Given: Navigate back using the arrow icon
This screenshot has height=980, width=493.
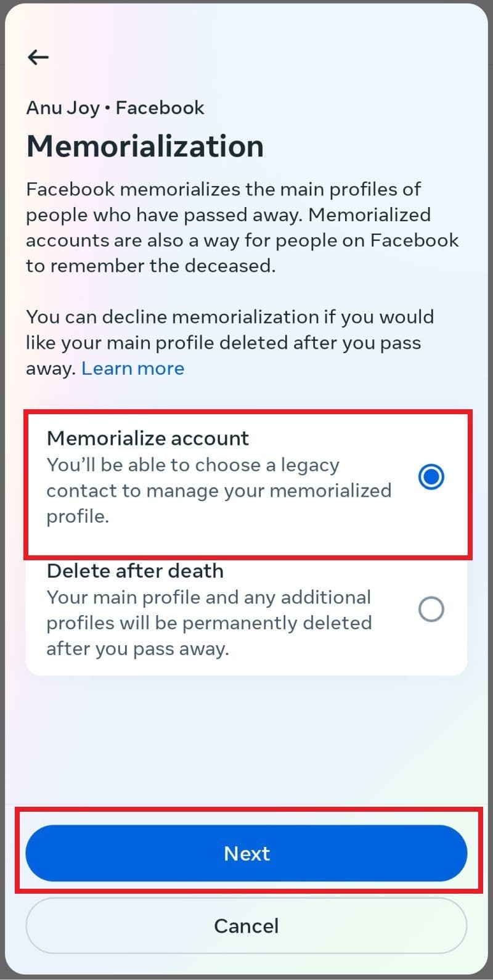Looking at the screenshot, I should [x=38, y=57].
